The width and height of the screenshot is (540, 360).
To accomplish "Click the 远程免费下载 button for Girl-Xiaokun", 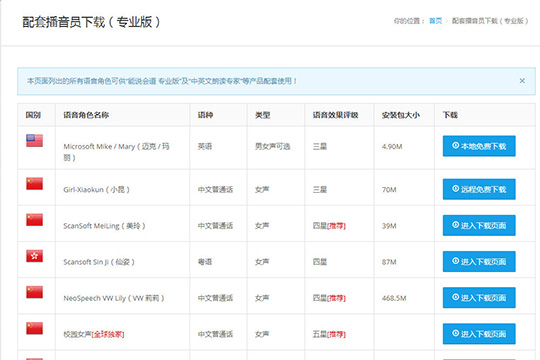I will [x=479, y=189].
